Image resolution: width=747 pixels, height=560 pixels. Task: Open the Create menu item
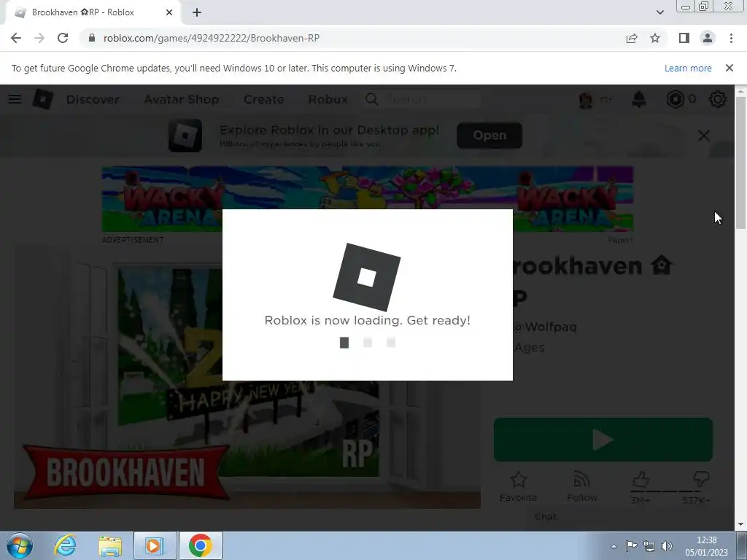click(263, 99)
